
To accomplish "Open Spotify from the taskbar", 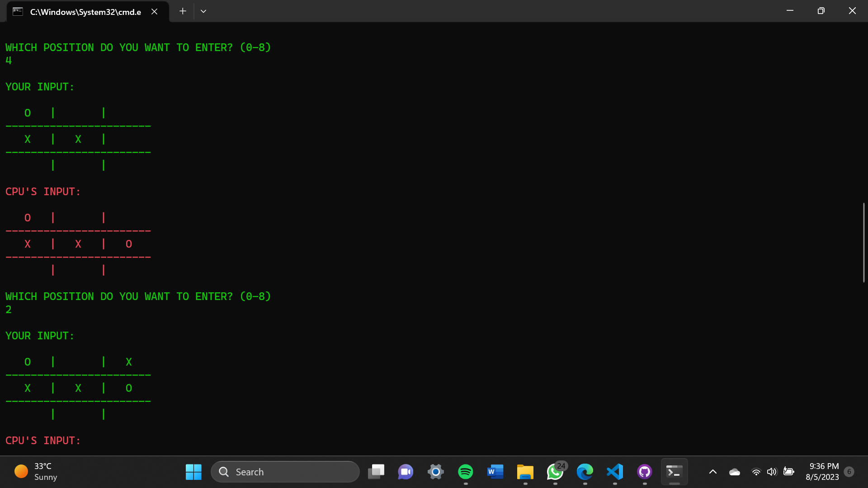I will [466, 472].
